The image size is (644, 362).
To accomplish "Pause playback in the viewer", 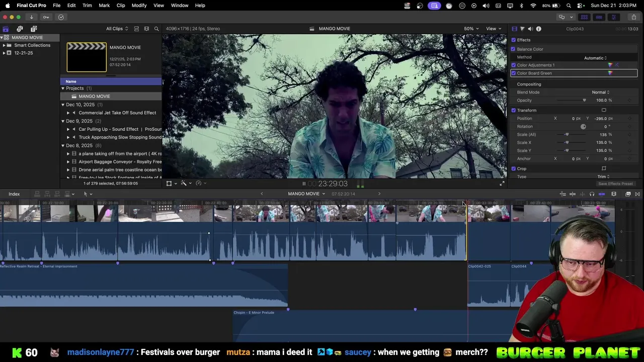I will pyautogui.click(x=304, y=184).
